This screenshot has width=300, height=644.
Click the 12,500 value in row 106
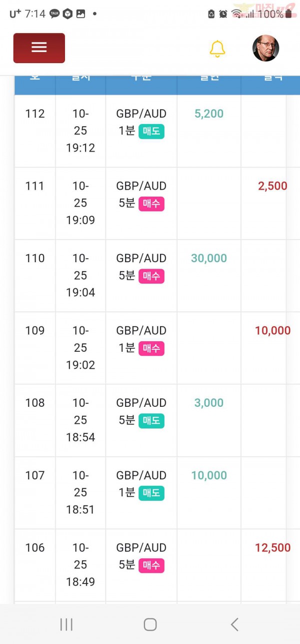[x=272, y=548]
